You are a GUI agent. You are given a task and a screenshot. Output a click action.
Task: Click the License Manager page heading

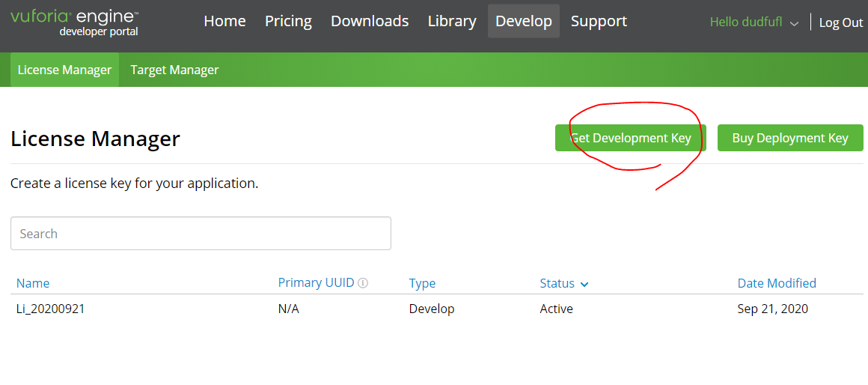(95, 138)
